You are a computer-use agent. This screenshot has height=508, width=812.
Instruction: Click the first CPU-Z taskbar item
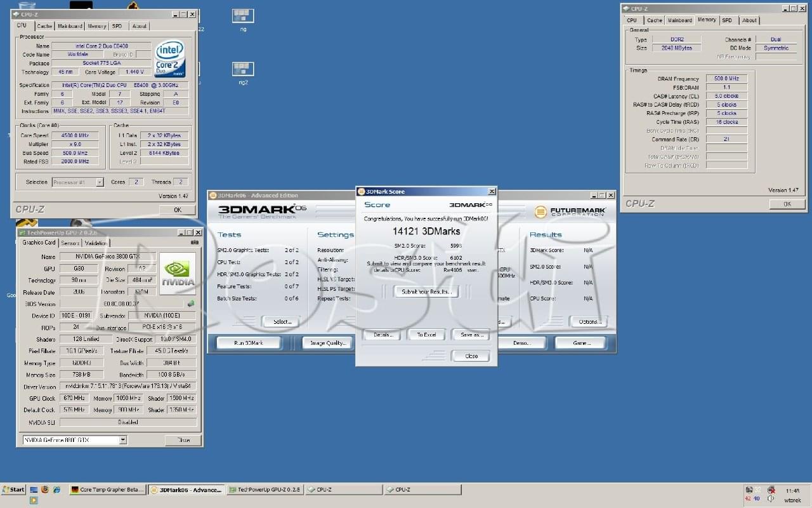[343, 490]
